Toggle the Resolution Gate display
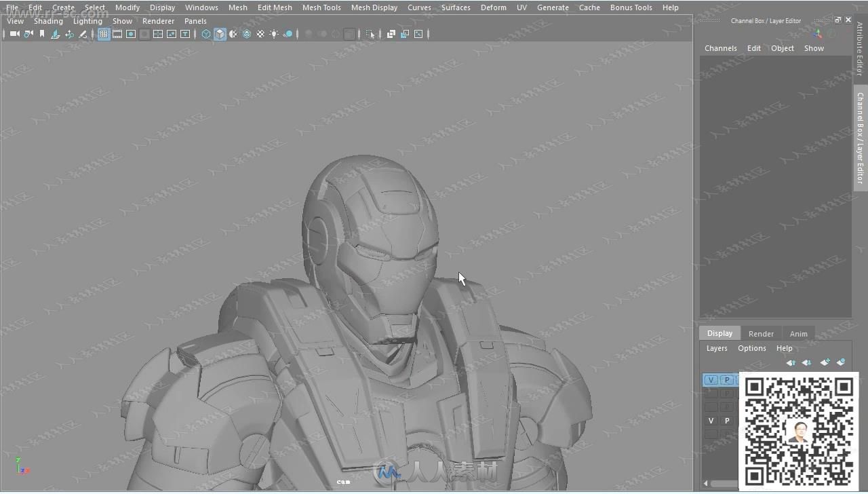Viewport: 868px width, 494px height. [131, 34]
